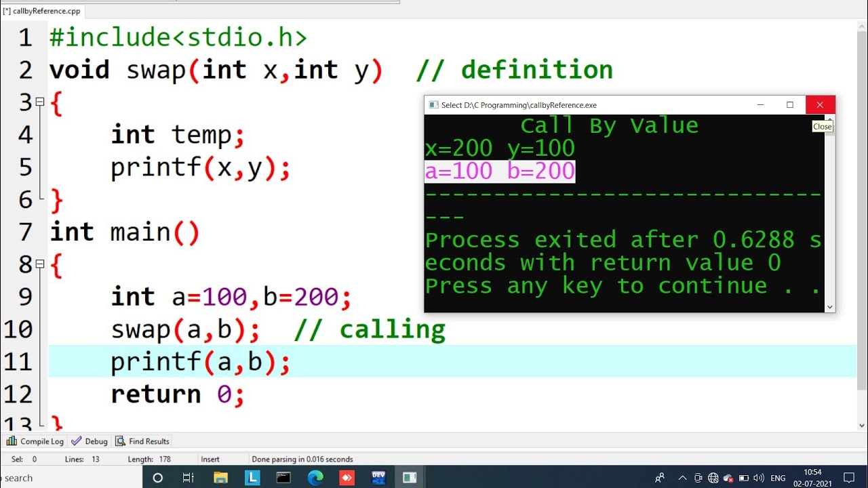The width and height of the screenshot is (868, 488).
Task: Click the Insert mode status indicator
Action: click(x=210, y=460)
